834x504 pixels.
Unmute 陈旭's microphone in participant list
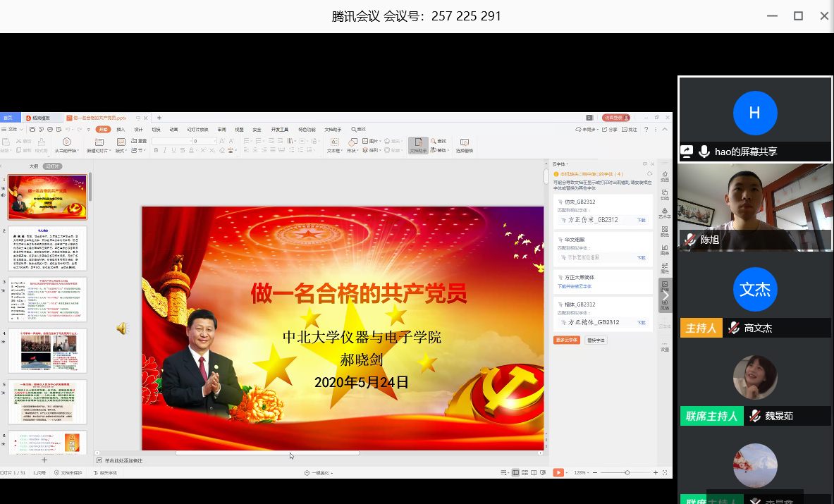tap(689, 240)
